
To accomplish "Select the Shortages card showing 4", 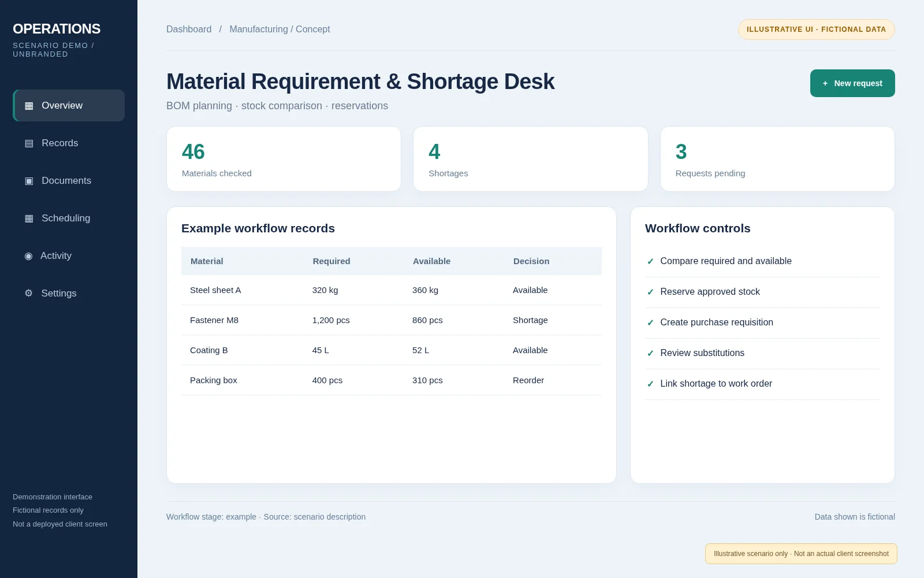I will [531, 159].
